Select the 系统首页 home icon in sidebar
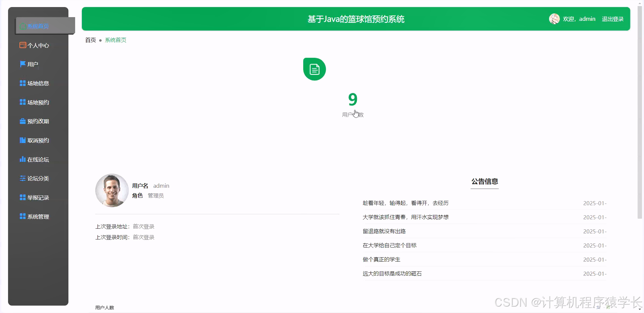 tap(22, 26)
